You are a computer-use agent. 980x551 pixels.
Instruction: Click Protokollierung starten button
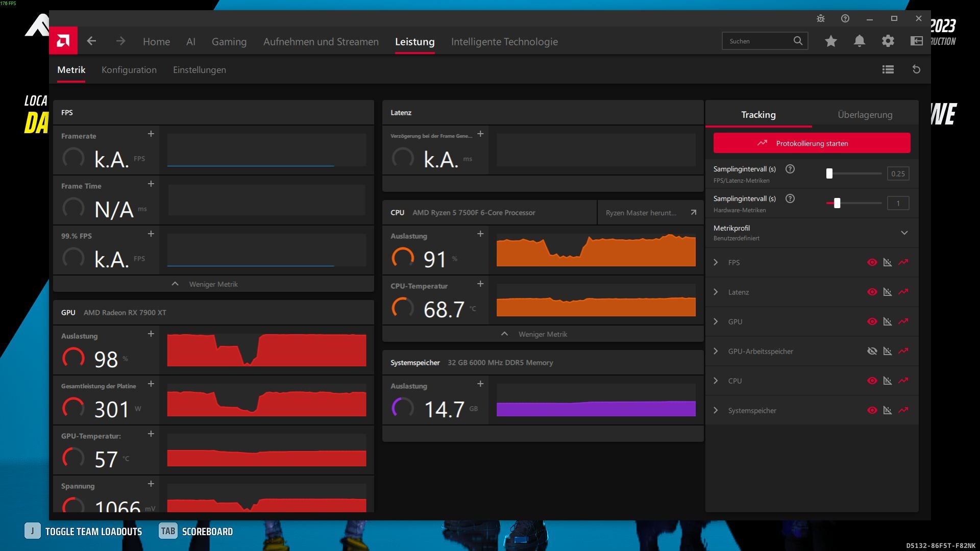pos(812,143)
